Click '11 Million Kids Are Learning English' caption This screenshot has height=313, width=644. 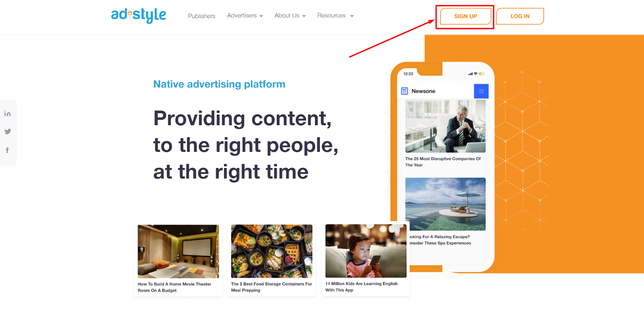(x=361, y=287)
